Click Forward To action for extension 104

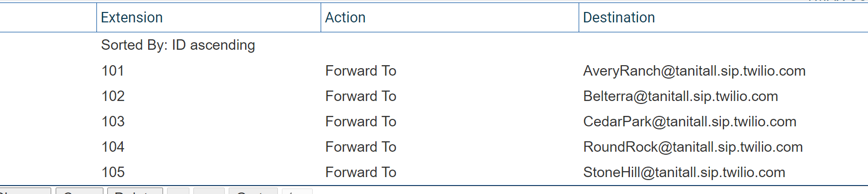coord(360,147)
